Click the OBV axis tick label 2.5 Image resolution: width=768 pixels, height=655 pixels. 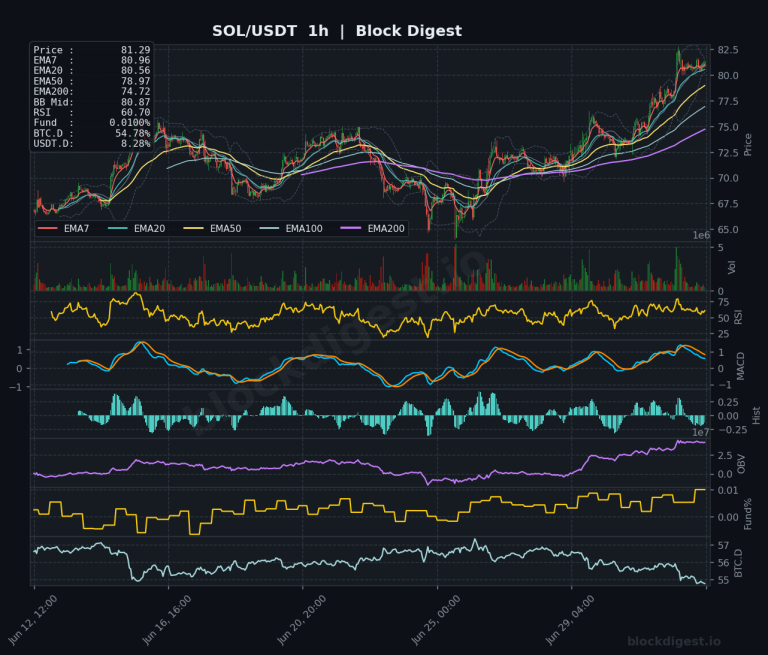[725, 456]
